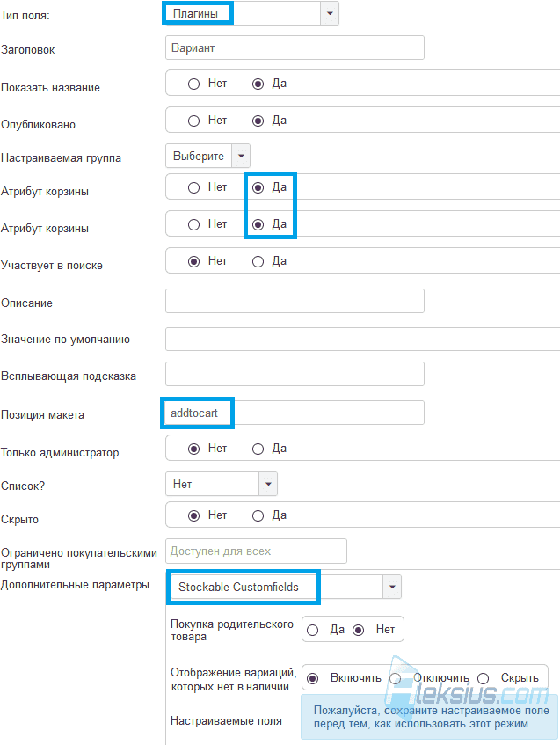Click the Описание text field
Image resolution: width=560 pixels, height=745 pixels.
point(295,301)
